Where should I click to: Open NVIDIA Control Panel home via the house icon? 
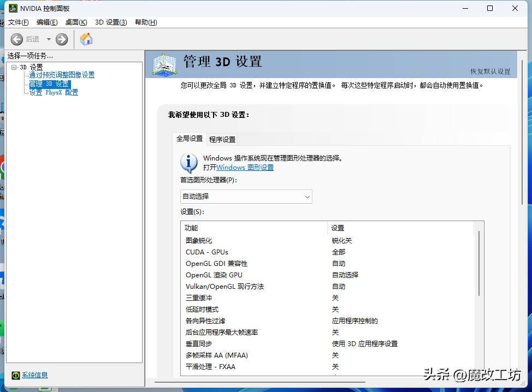(x=86, y=39)
